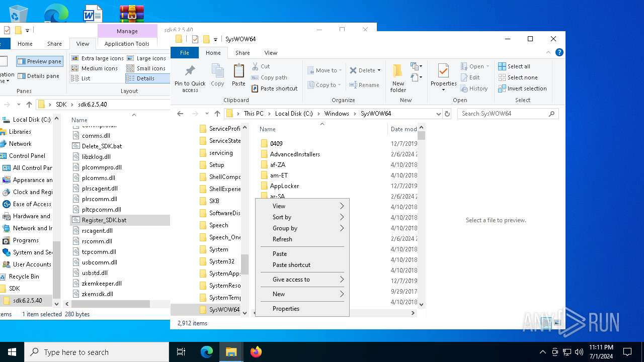Click the Search SysWOW64 field
This screenshot has height=362, width=644.
[x=508, y=114]
